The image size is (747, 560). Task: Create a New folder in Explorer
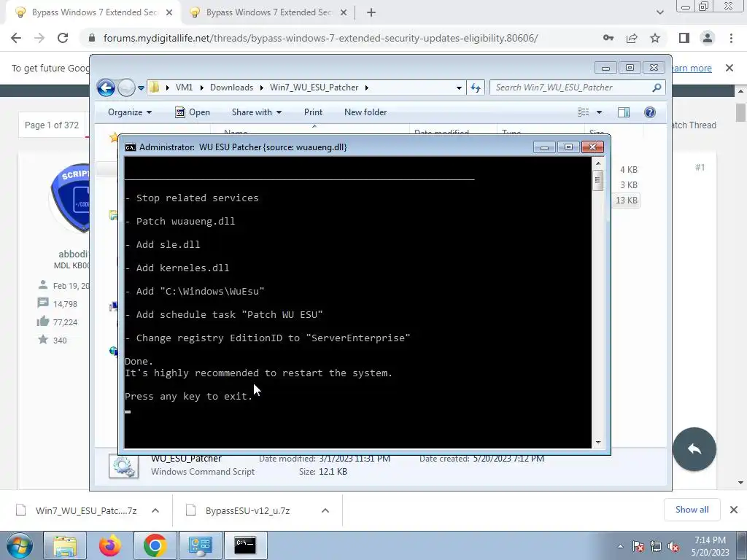[x=365, y=112]
